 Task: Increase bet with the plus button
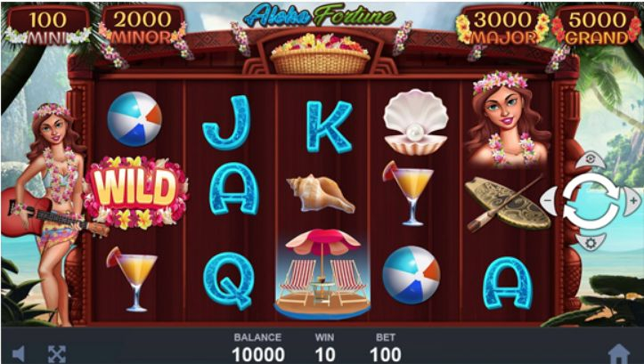[632, 200]
